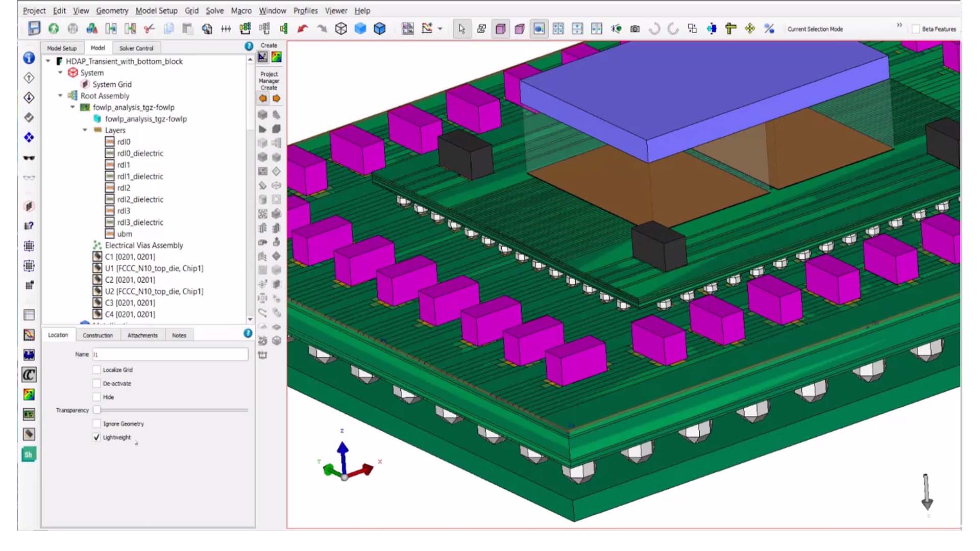The height and width of the screenshot is (551, 980).
Task: Uncheck the Lightweight checkbox
Action: tap(96, 437)
